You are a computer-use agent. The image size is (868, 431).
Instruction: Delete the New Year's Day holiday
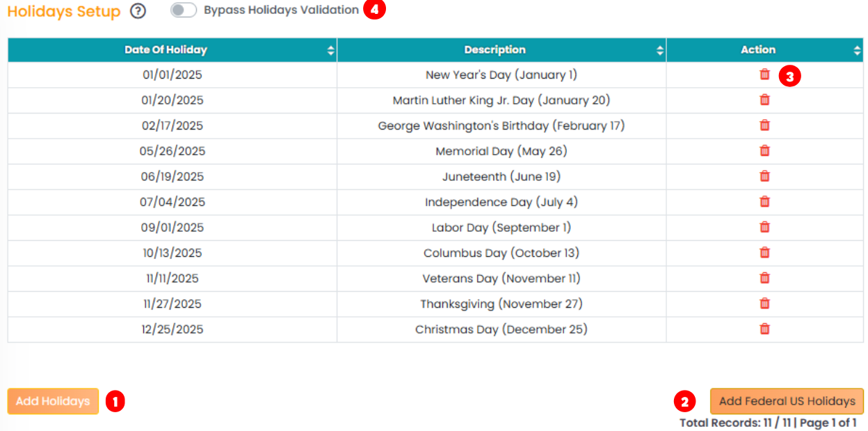[764, 75]
